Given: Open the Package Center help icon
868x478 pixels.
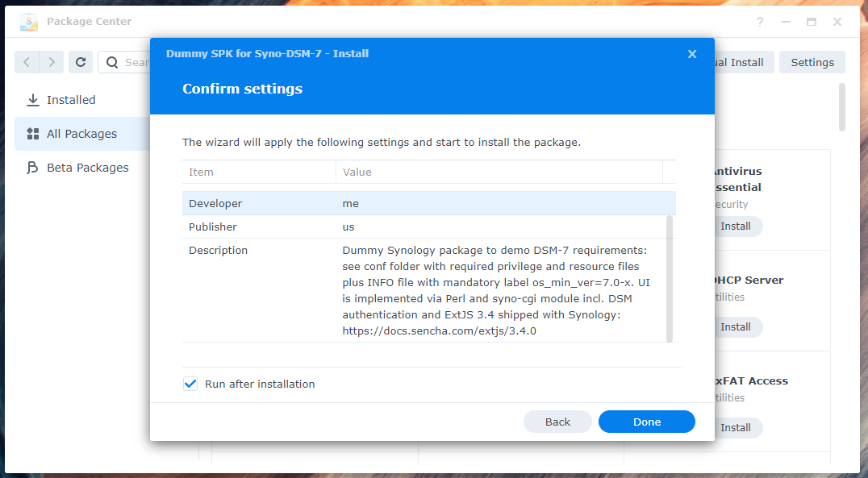Looking at the screenshot, I should point(760,22).
